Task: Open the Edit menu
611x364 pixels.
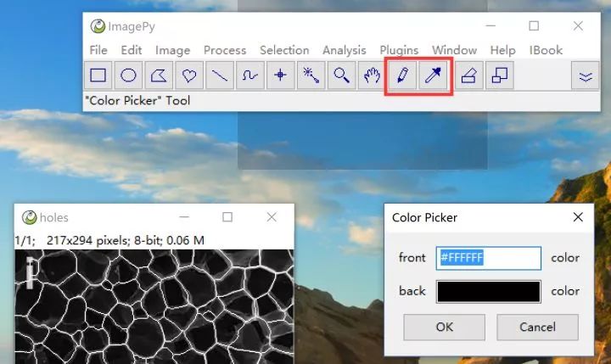Action: pyautogui.click(x=132, y=50)
